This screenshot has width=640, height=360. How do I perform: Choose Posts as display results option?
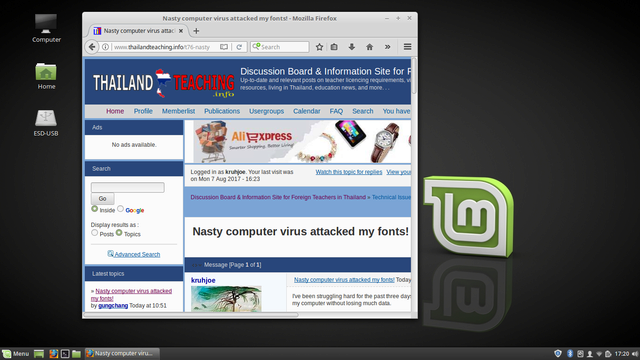tap(95, 233)
